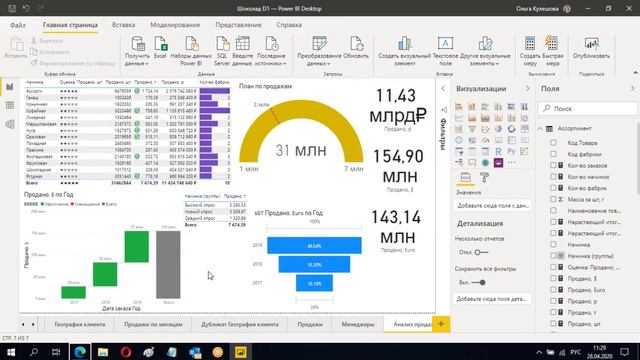640x360 pixels.
Task: Select the gauge visualization icon
Action: tap(485, 140)
